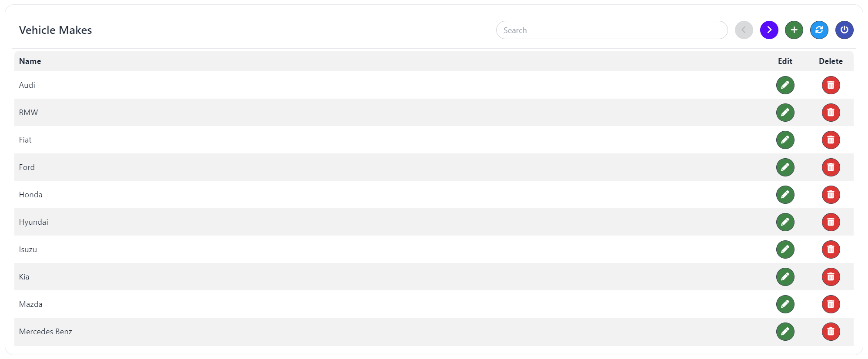The image size is (868, 359).
Task: Open edit for Honda make
Action: tap(785, 195)
